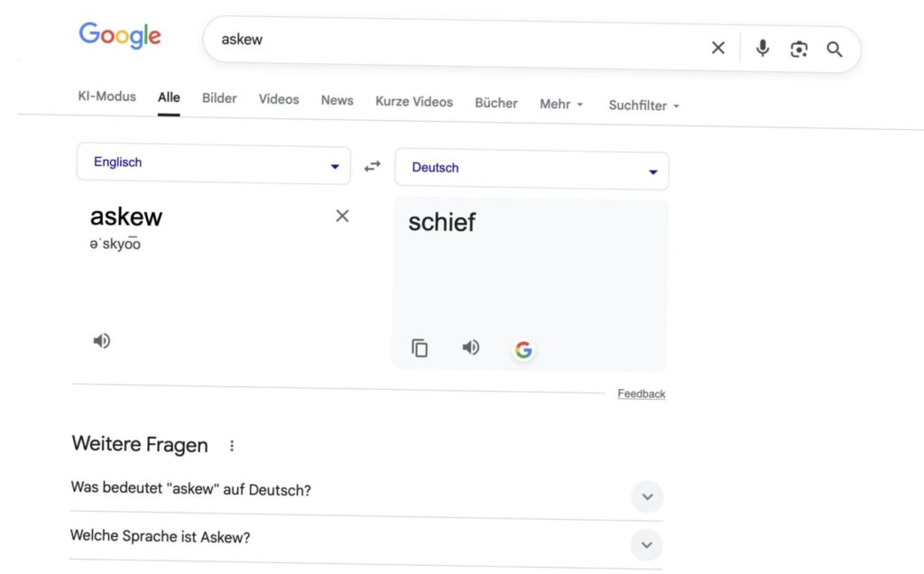Send Feedback on the translation box
Viewport: 924px width, 574px height.
[641, 393]
